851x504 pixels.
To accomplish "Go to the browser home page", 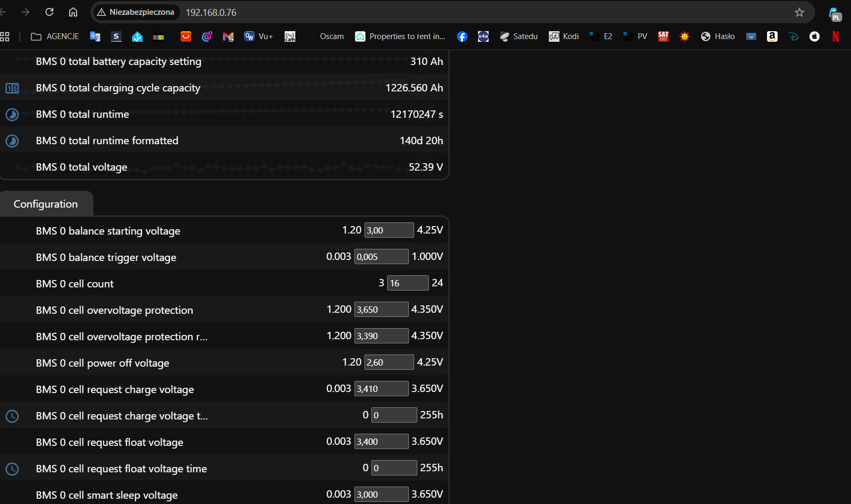I will (73, 12).
